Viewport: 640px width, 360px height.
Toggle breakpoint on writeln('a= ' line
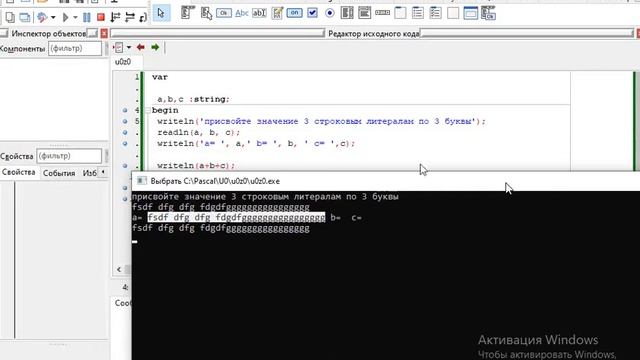tap(125, 144)
